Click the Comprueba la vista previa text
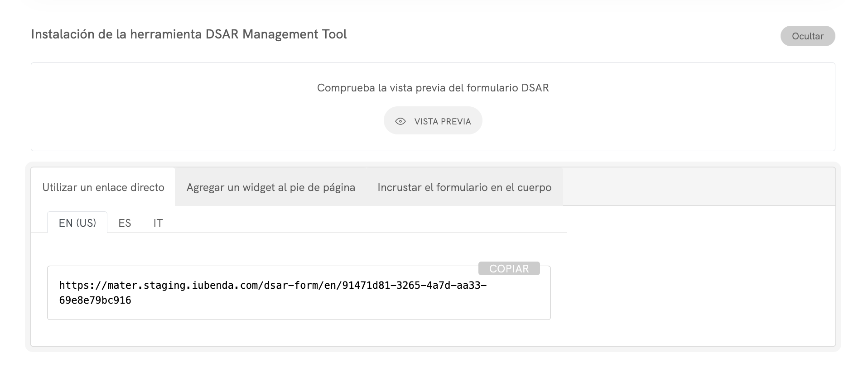 433,88
